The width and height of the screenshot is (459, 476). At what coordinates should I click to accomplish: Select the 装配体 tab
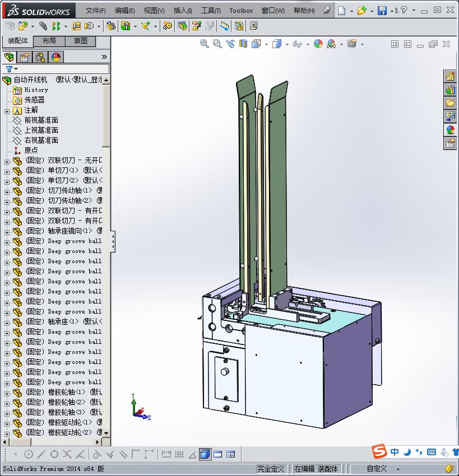click(x=17, y=41)
